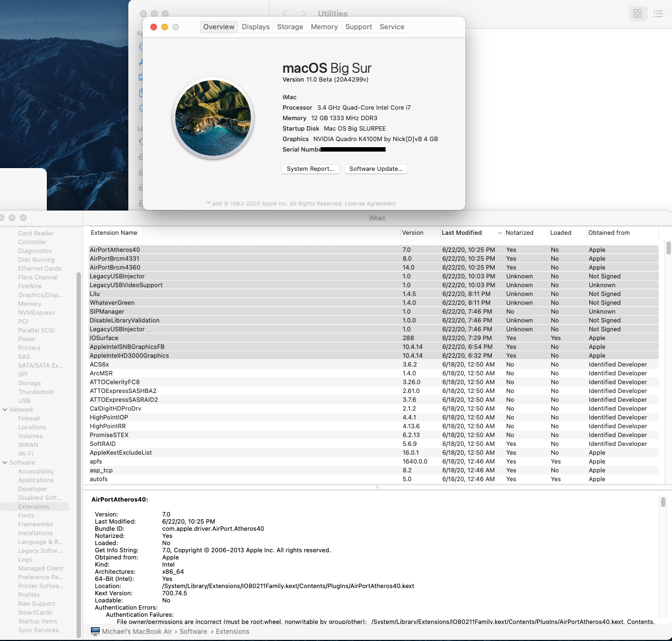Click the detail pane vertical scrollbar
Screen dimensions: 672x641
tap(663, 502)
